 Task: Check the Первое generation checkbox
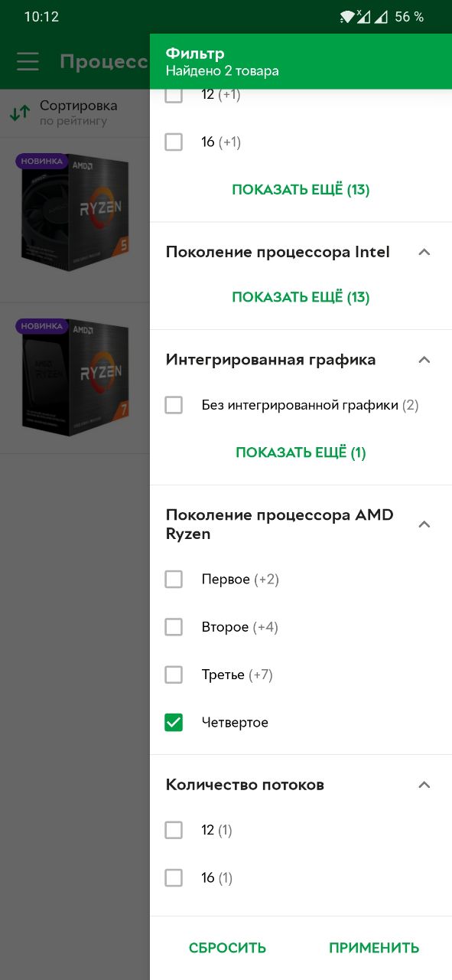174,580
